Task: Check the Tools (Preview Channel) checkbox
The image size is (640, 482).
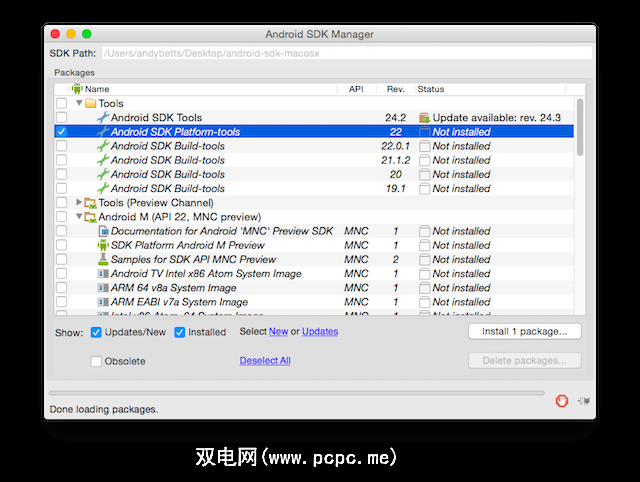Action: 62,202
